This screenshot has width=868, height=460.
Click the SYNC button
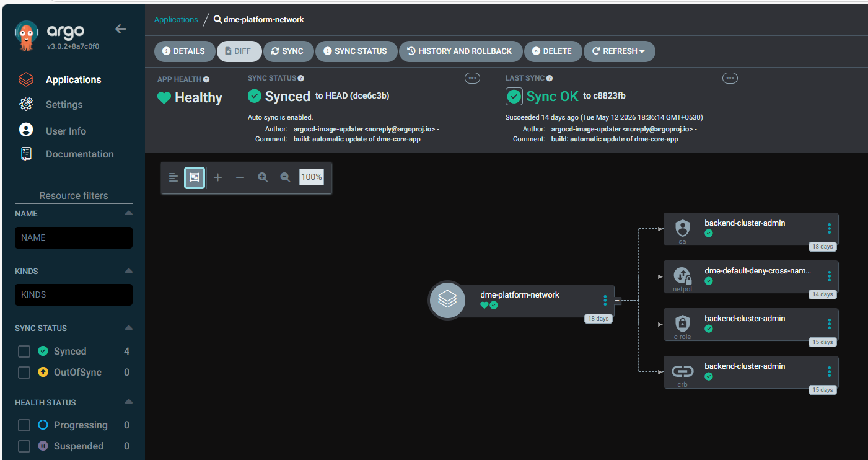click(x=288, y=51)
